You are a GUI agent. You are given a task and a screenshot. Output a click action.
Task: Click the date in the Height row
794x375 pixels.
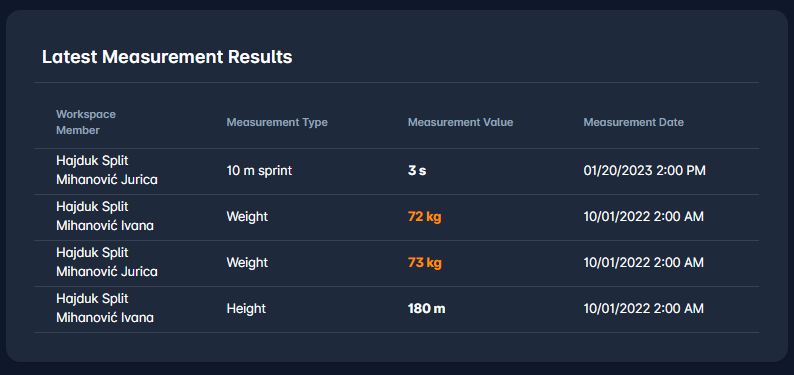click(x=644, y=309)
